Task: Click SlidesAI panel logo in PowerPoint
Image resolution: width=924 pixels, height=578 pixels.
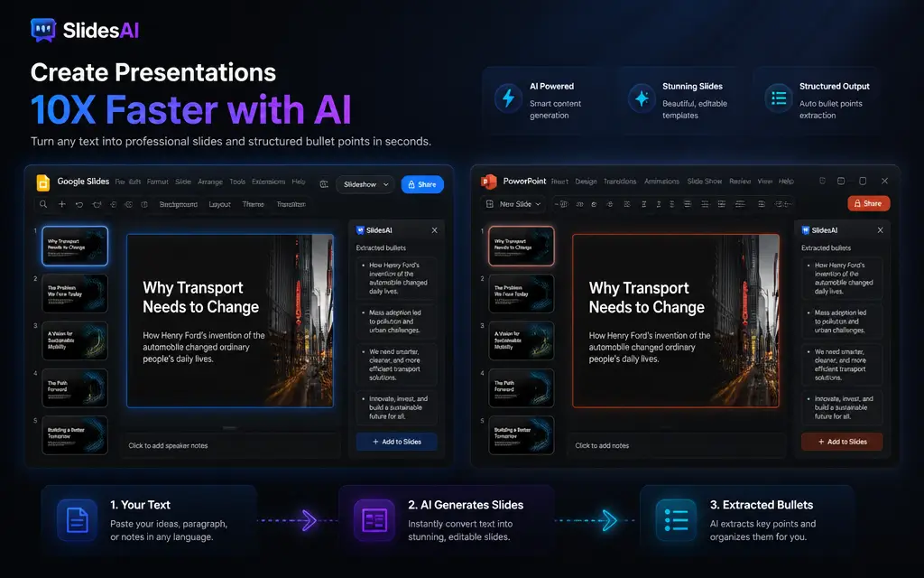Action: pyautogui.click(x=806, y=230)
